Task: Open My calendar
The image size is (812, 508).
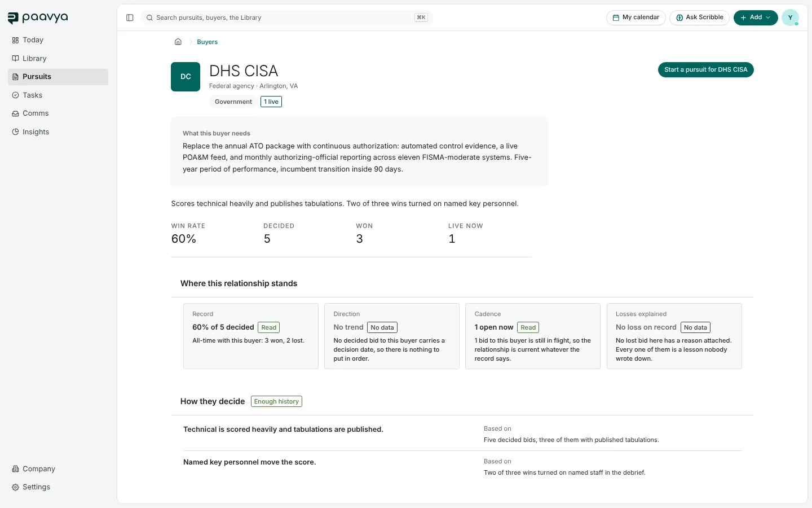Action: click(x=636, y=17)
